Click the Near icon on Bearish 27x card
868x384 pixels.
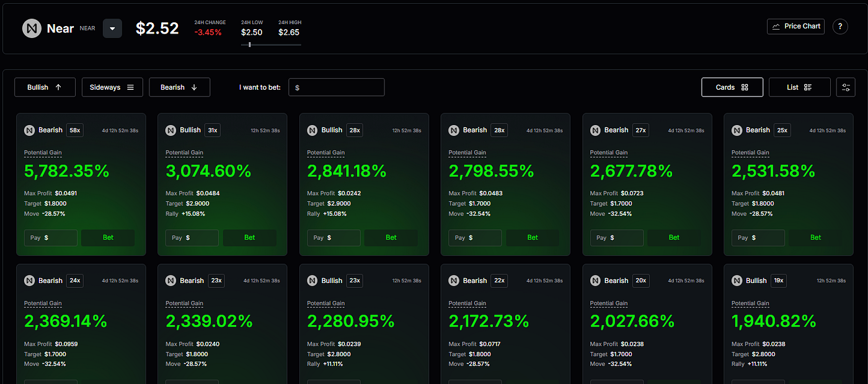pos(595,130)
